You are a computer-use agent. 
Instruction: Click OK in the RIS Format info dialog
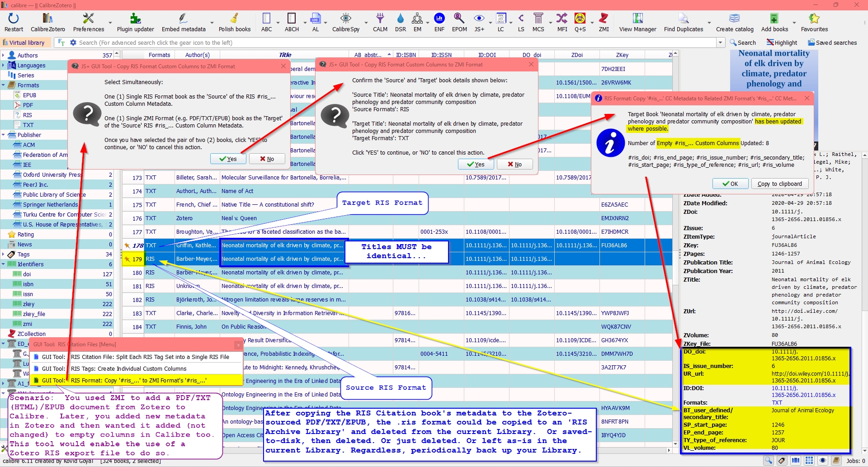(730, 184)
